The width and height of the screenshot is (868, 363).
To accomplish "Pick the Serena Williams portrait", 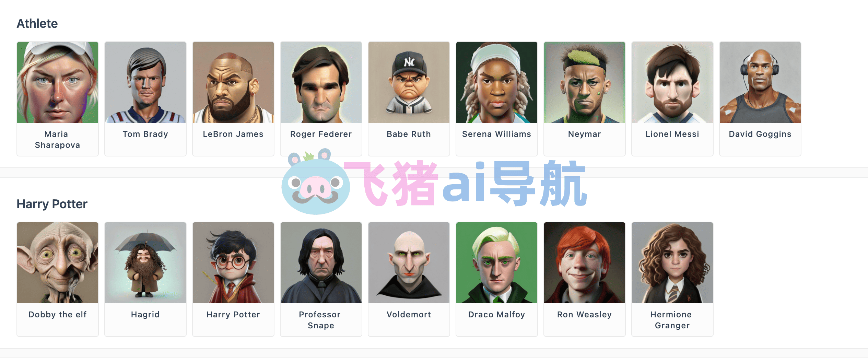I will [x=497, y=82].
